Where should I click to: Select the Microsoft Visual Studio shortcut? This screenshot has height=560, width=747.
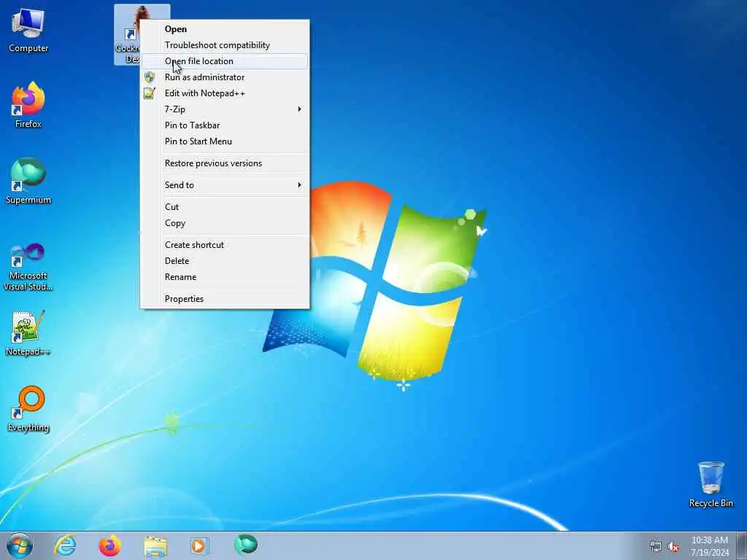tap(28, 267)
